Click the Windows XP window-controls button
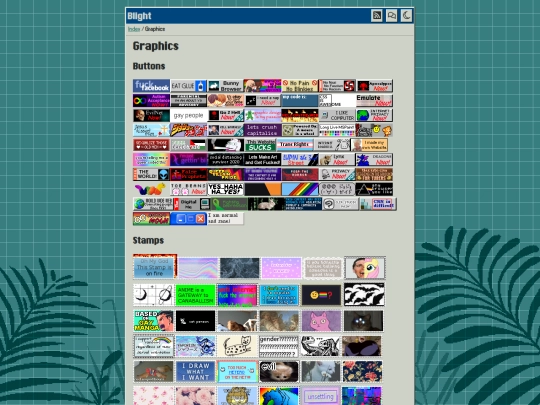This screenshot has height=405, width=540. coord(188,219)
